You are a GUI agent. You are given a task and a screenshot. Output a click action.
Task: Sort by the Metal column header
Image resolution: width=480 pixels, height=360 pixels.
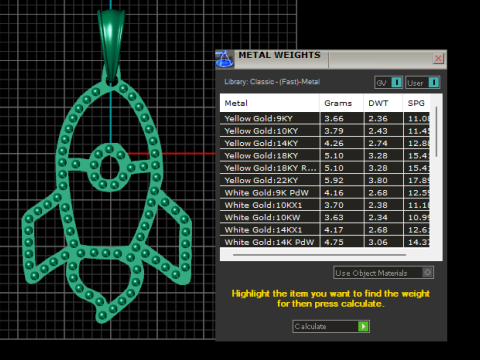click(x=269, y=103)
